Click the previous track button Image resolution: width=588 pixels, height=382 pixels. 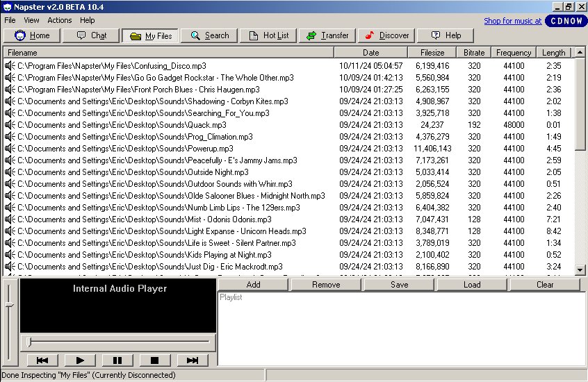(42, 360)
